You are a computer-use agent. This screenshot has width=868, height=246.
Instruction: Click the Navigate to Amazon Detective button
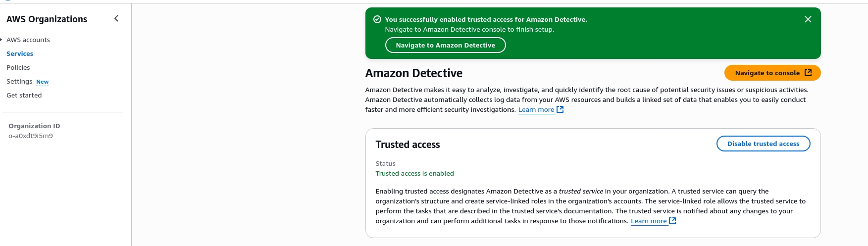coord(445,45)
